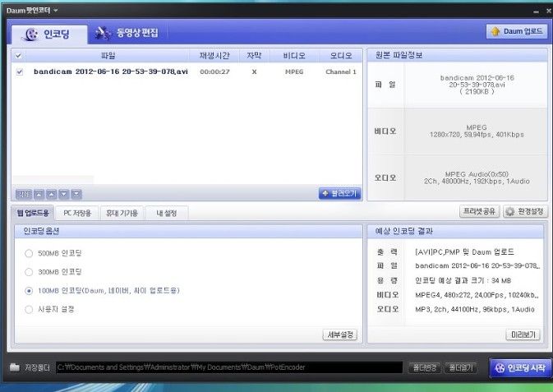Click the plus icon on the 불러오기 button
This screenshot has width=553, height=392.
tap(325, 193)
